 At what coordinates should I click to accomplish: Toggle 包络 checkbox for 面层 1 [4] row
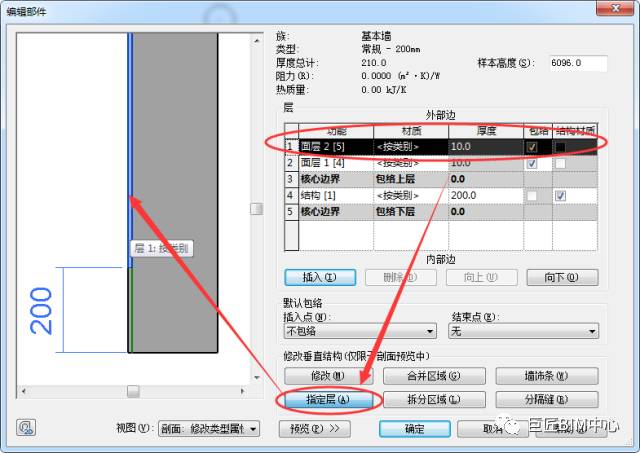click(532, 164)
